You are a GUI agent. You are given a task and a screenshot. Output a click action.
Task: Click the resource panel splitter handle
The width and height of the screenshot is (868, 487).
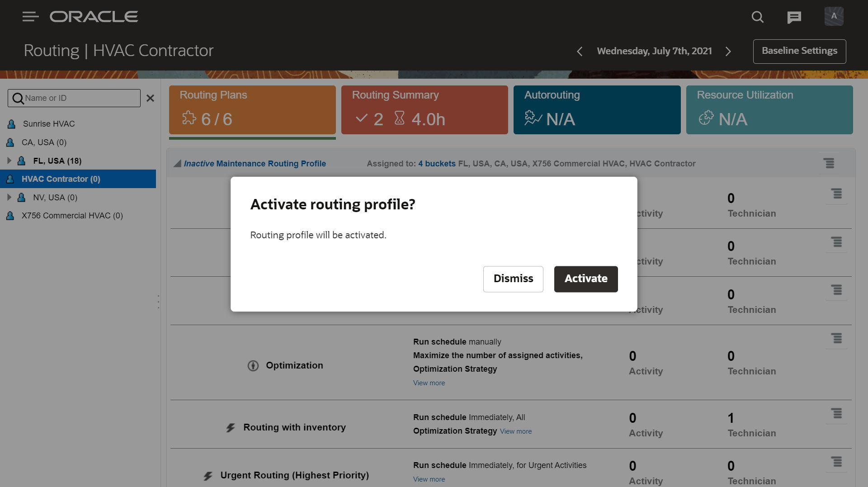coord(158,302)
